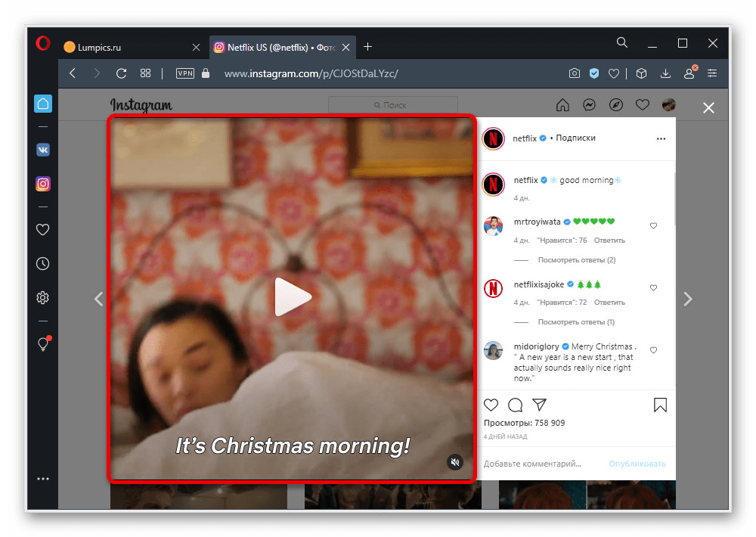The height and width of the screenshot is (537, 756).
Task: Close the Lumpics.ru tab
Action: (197, 48)
